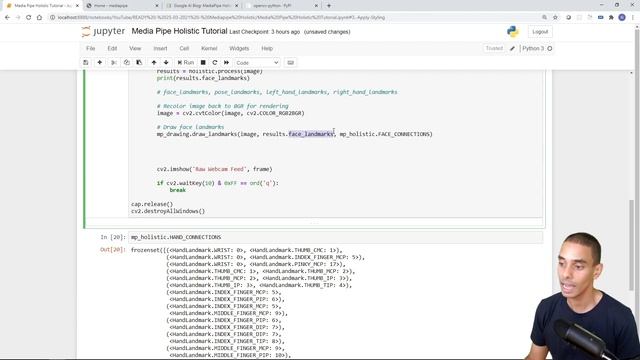Open the Kernel menu
The image size is (640, 360).
tap(209, 48)
